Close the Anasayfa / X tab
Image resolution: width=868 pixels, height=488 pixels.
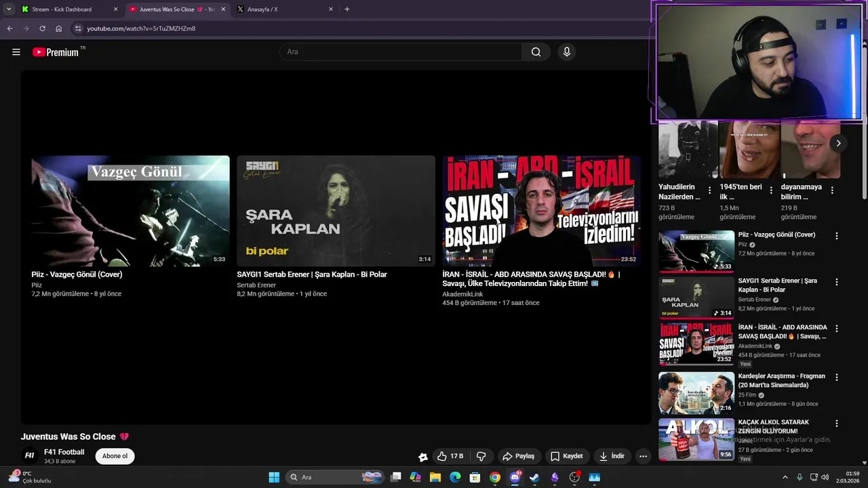click(x=331, y=9)
